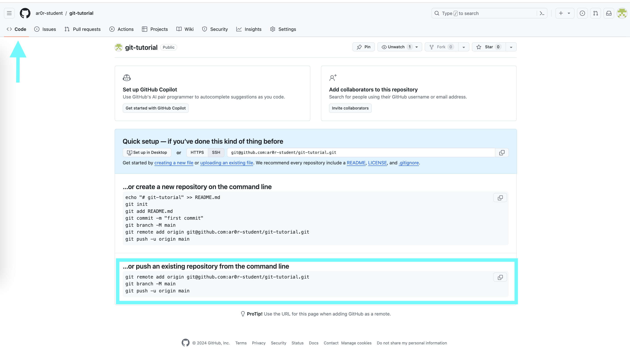Open the Privacy footer link
Image resolution: width=630 pixels, height=364 pixels.
[259, 343]
